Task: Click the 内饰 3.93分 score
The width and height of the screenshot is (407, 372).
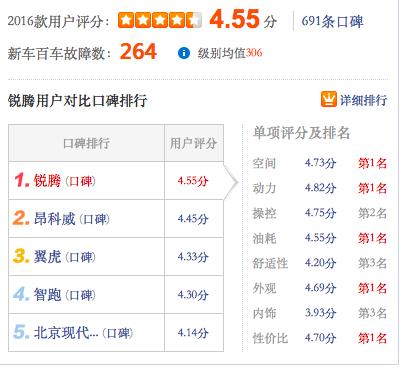Action: click(320, 313)
